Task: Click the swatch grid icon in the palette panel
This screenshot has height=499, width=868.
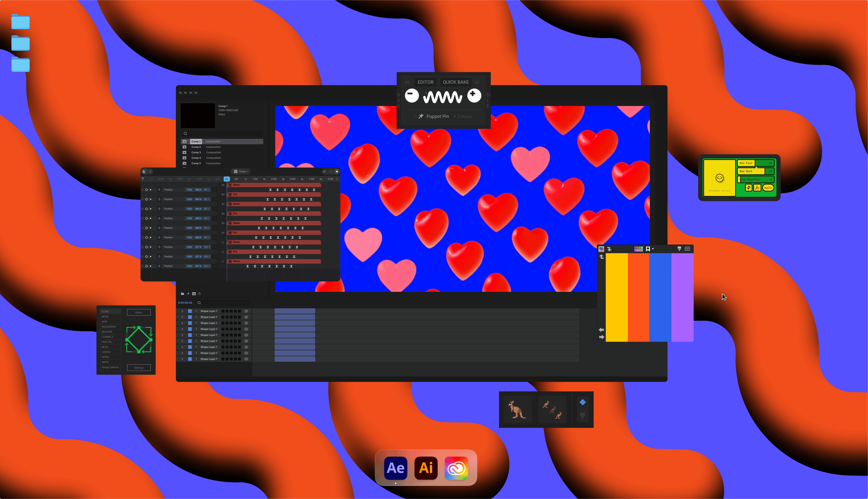Action: [x=639, y=249]
